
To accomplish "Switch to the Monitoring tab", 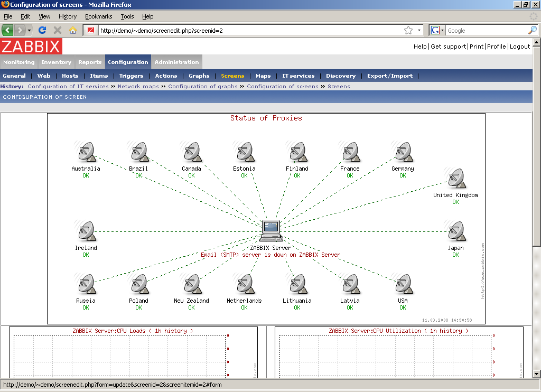I will [x=19, y=62].
